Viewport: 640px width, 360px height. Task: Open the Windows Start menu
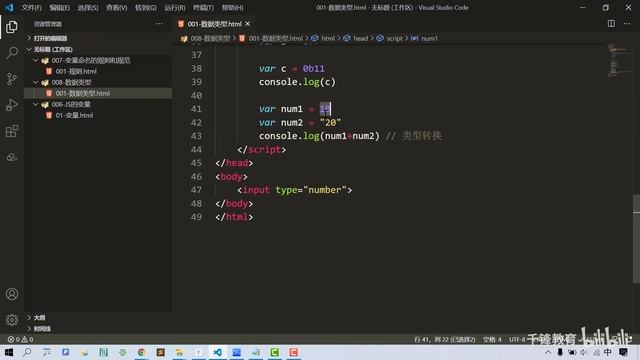point(9,352)
